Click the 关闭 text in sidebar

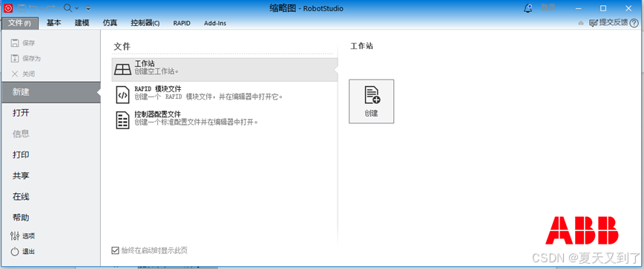pos(29,74)
